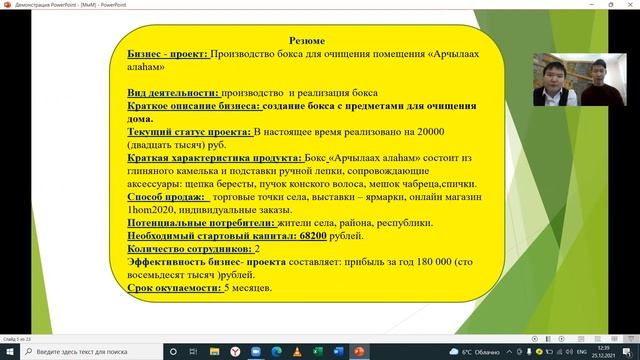Click 'Эффективность бизнес- проекта' text

[207, 262]
